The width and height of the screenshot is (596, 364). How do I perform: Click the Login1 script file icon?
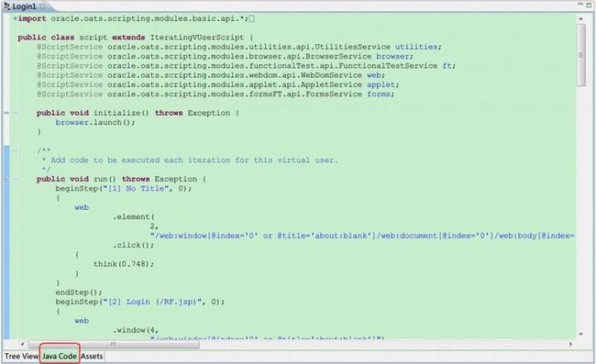coord(6,6)
